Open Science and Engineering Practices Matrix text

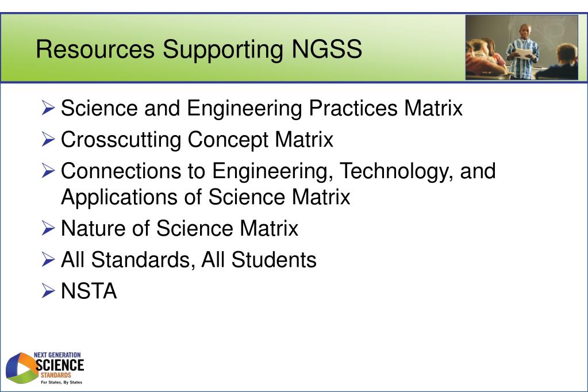[x=262, y=109]
